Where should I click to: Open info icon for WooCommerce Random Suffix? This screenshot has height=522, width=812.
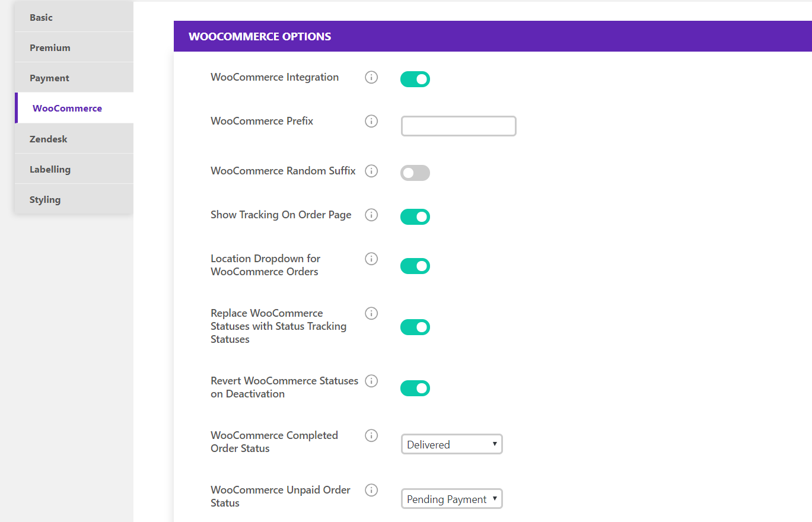[x=371, y=171]
